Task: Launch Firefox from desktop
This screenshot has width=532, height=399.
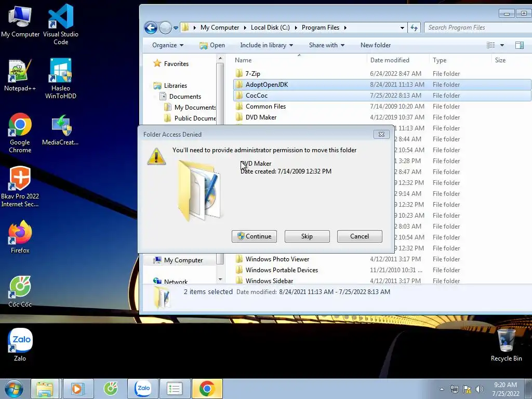Action: (20, 237)
